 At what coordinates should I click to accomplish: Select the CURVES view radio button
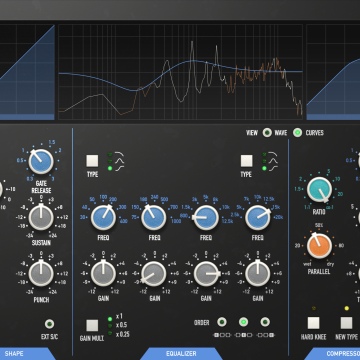(297, 133)
